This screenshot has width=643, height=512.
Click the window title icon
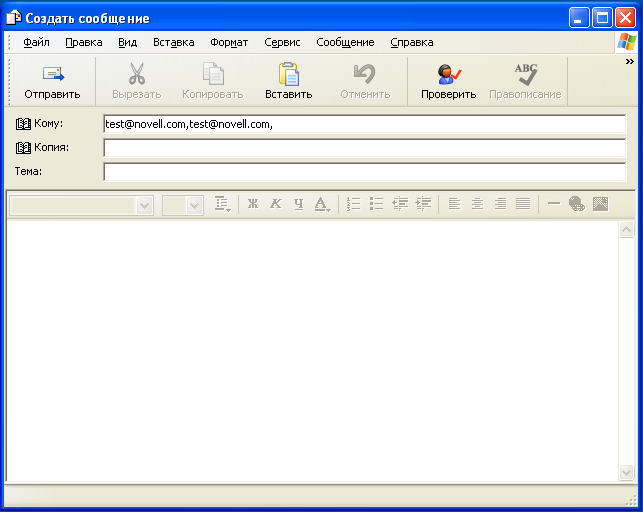pyautogui.click(x=13, y=18)
